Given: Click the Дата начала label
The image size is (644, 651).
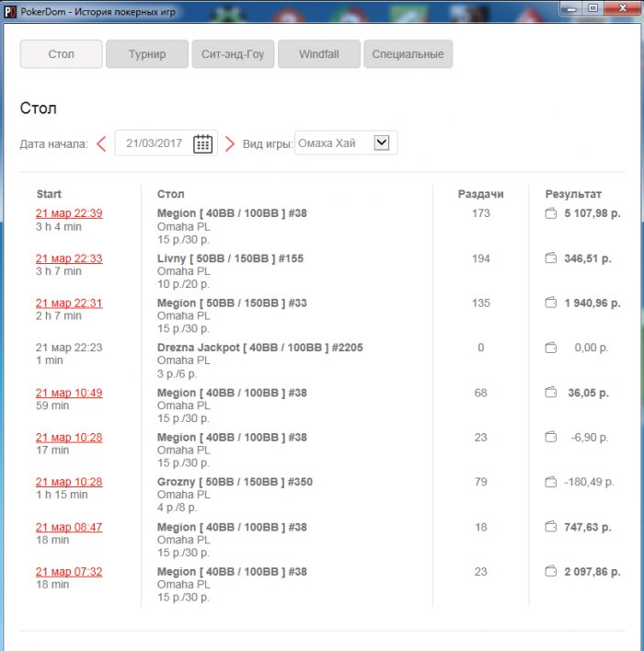Looking at the screenshot, I should point(53,144).
